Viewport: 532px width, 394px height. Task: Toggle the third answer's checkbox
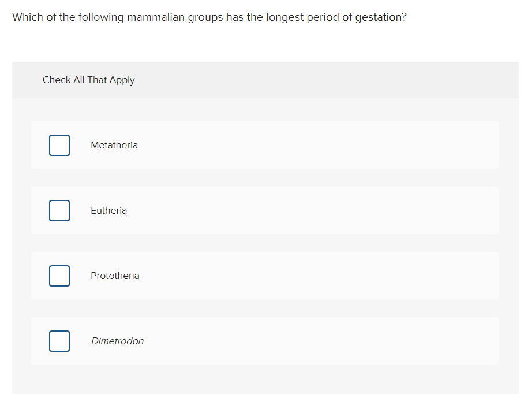59,276
